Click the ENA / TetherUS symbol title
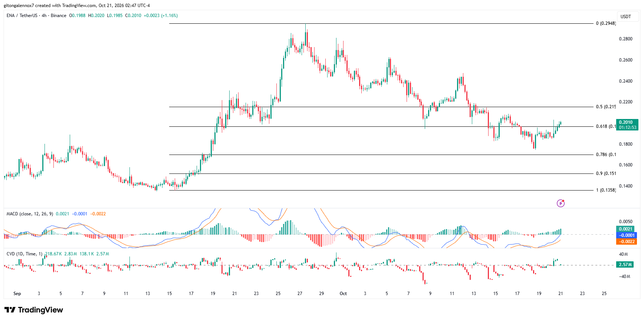This screenshot has height=321, width=644. click(x=22, y=16)
